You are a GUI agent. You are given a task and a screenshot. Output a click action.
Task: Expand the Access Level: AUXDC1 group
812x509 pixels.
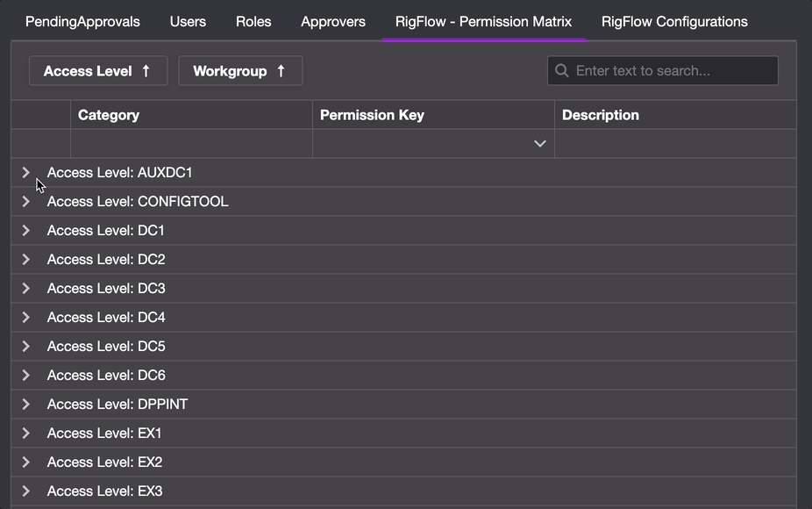click(25, 172)
